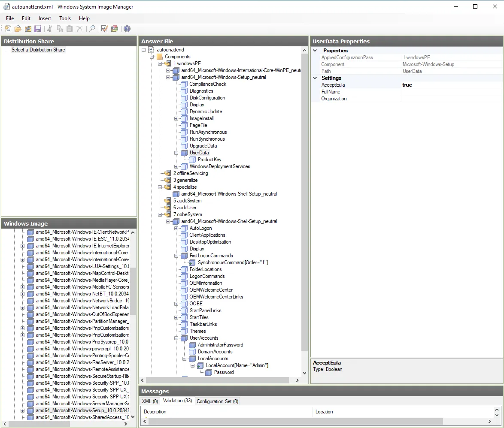The image size is (504, 428).
Task: Create a configuration set
Action: click(114, 29)
